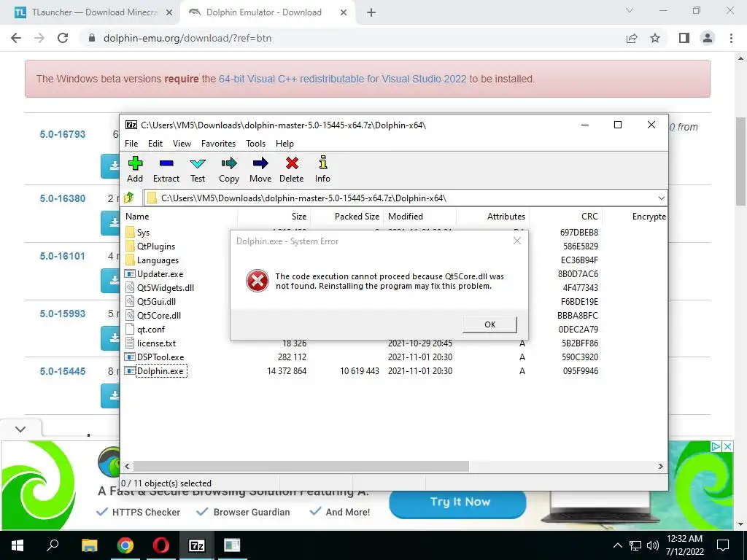Open the 5.0-15445 version link

(x=63, y=371)
